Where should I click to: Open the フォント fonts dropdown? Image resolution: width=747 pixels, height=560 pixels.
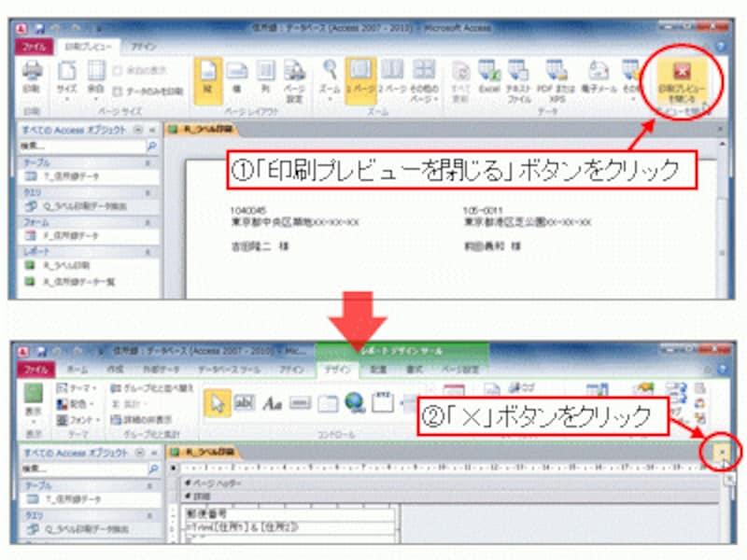[78, 420]
